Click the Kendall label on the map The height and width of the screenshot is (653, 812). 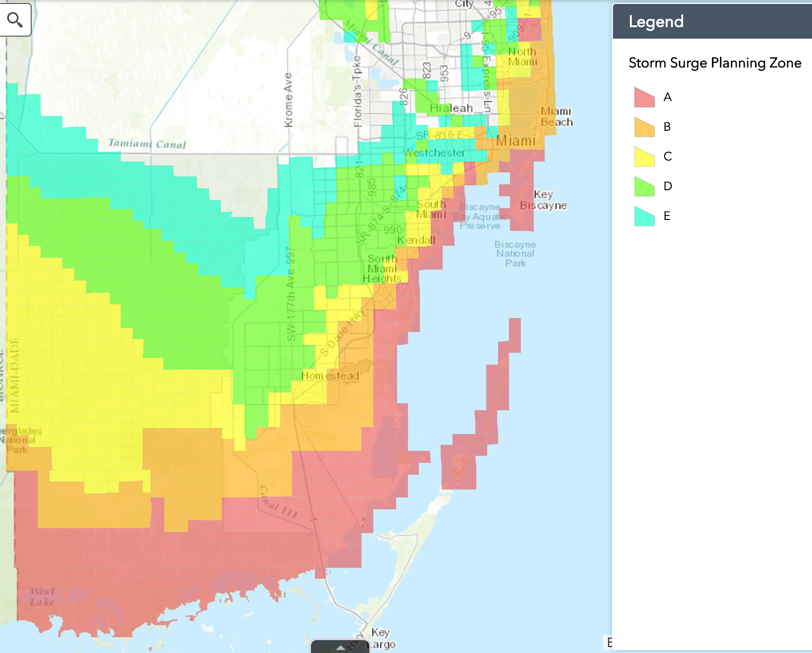point(416,240)
